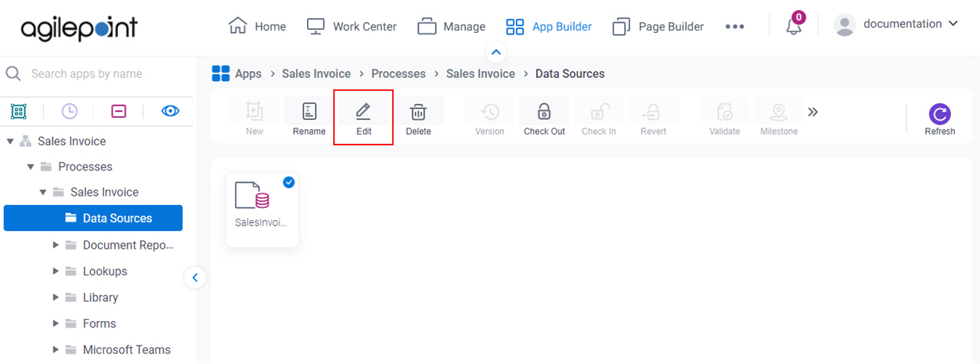
Task: Expand more toolbar options double chevron
Action: pyautogui.click(x=813, y=112)
